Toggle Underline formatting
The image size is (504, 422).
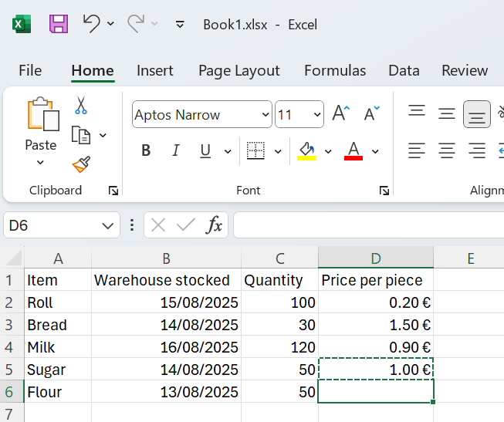pos(205,150)
